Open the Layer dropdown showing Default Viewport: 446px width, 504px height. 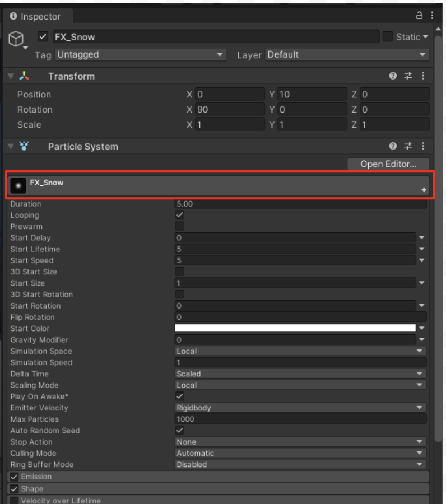pos(347,55)
